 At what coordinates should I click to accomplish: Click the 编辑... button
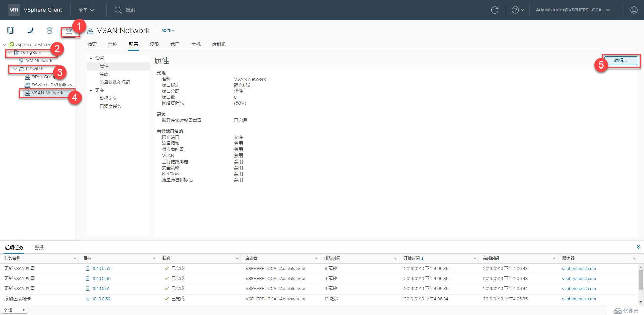[x=621, y=60]
